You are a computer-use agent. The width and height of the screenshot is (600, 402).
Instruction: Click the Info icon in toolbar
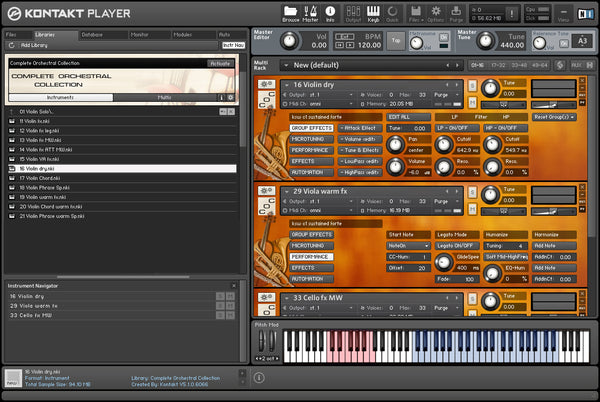(330, 12)
